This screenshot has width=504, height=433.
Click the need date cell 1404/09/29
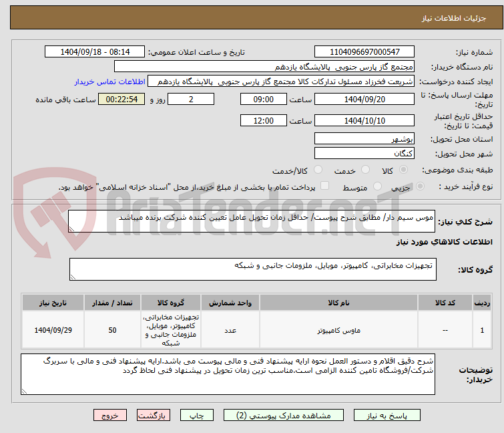click(53, 330)
